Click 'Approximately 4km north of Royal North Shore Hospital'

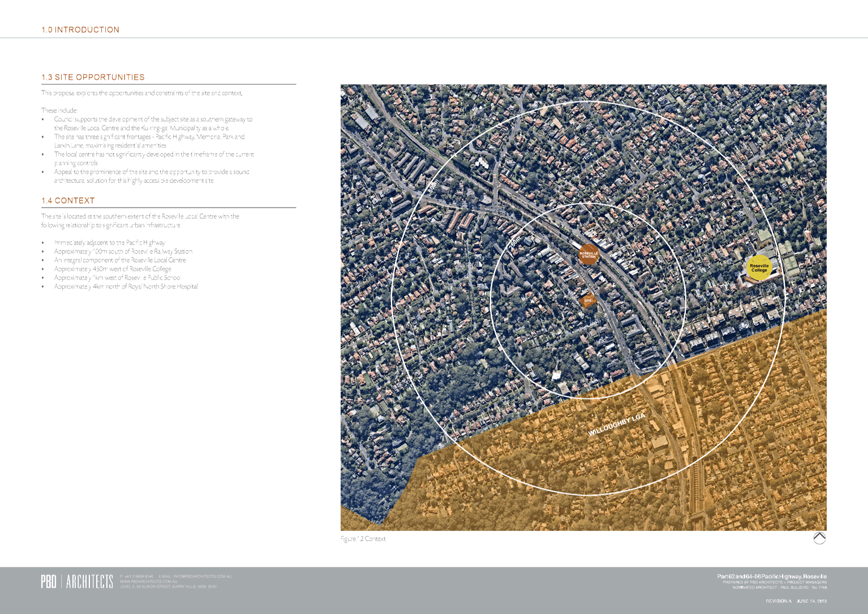click(126, 286)
